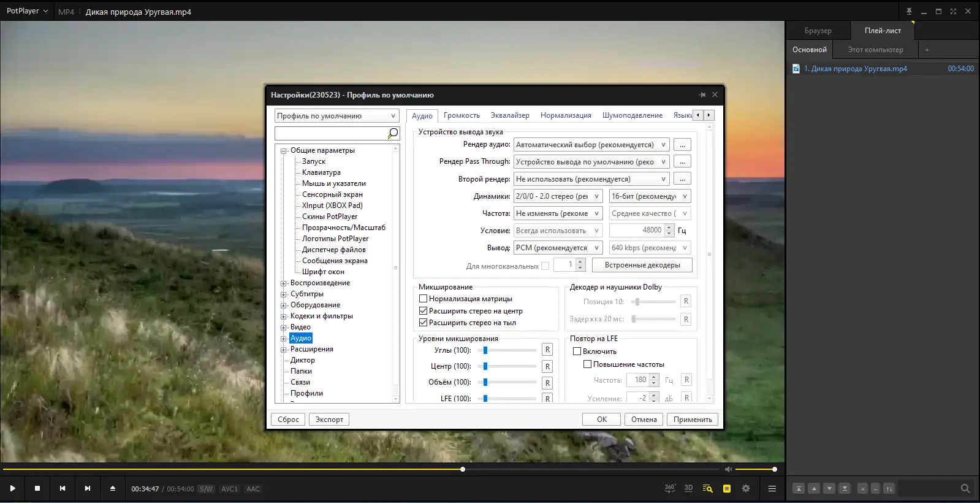Click the play button in player controls
This screenshot has width=980, height=503.
coord(12,488)
